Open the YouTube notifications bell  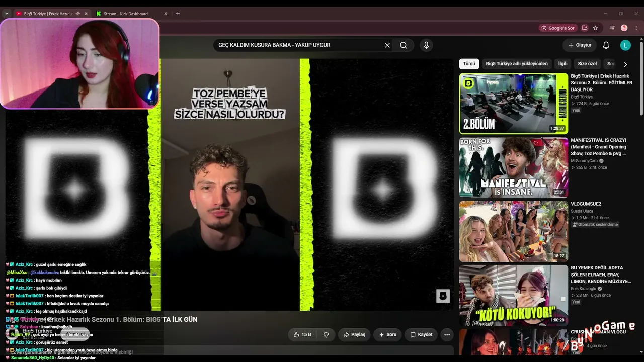[x=606, y=45]
